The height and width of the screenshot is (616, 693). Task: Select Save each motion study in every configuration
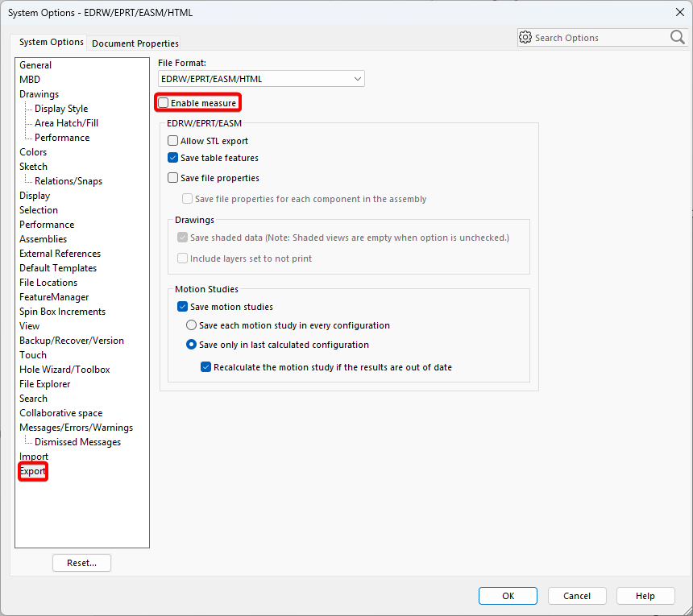click(x=191, y=325)
